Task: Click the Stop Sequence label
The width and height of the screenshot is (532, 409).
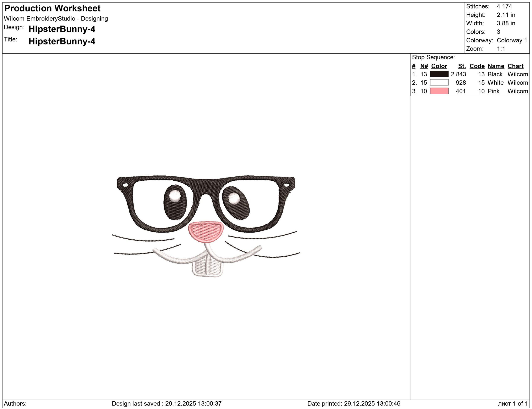Action: 433,57
